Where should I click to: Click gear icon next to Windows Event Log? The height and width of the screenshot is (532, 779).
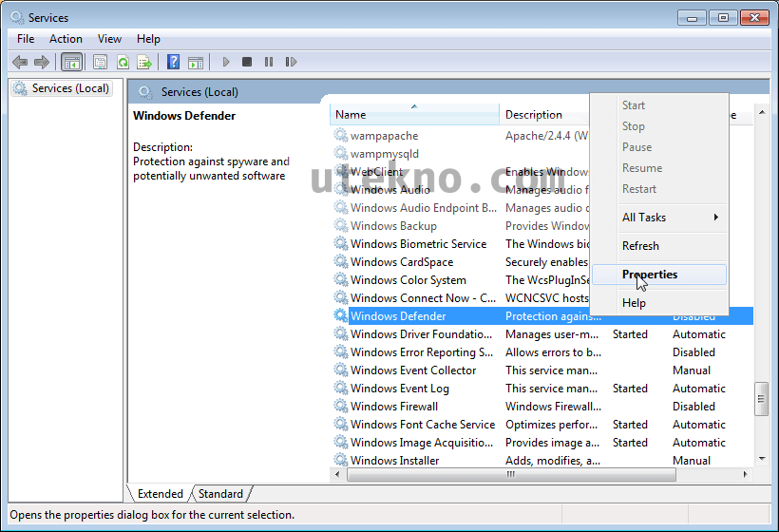(x=340, y=388)
